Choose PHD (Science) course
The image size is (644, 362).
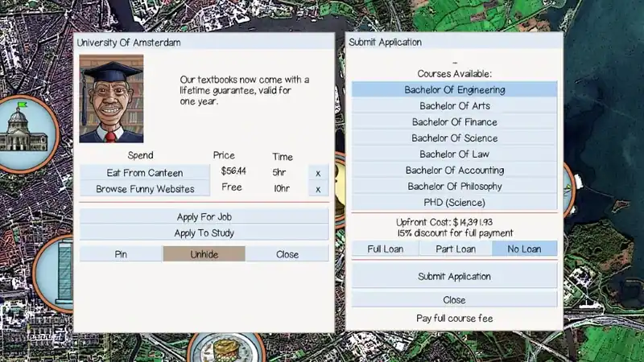tap(455, 203)
